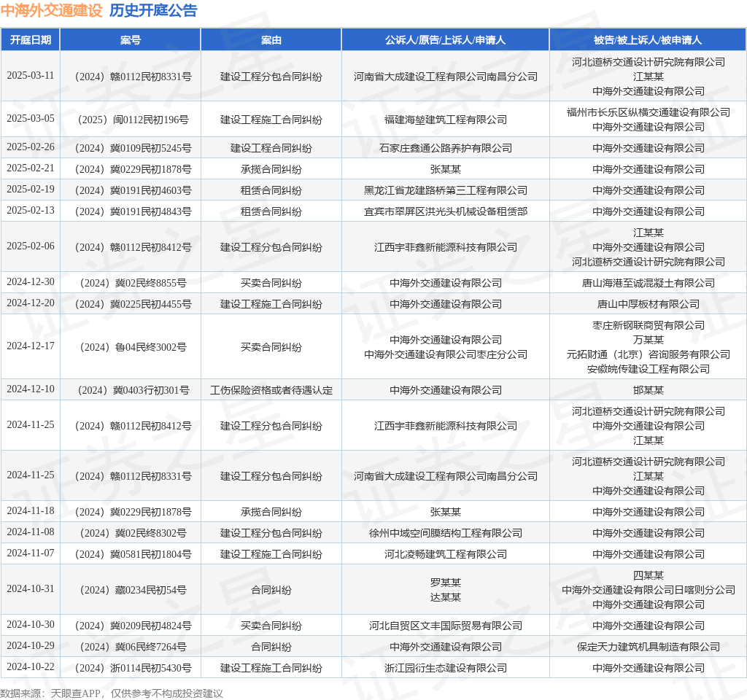
Task: Click defendant 枣庄新钢联商贸有限公司
Action: coord(648,325)
